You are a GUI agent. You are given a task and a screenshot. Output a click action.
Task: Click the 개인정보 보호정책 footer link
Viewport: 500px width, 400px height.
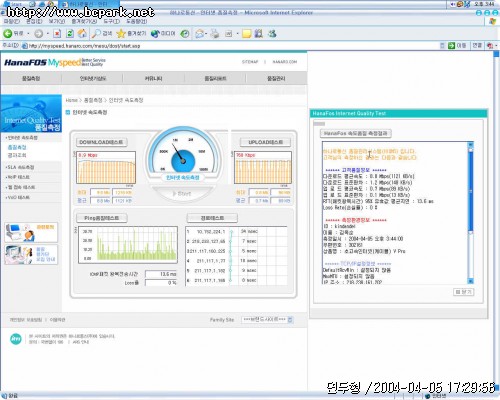[x=26, y=320]
